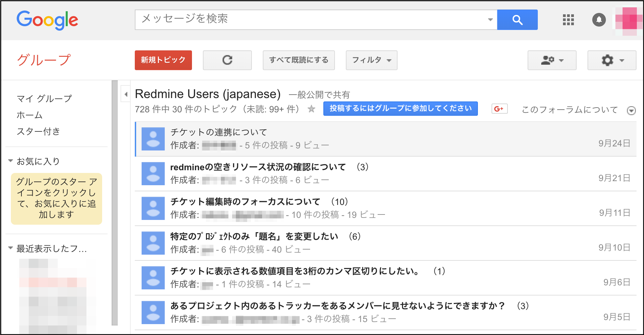Click the 新規トピック button

pyautogui.click(x=163, y=60)
